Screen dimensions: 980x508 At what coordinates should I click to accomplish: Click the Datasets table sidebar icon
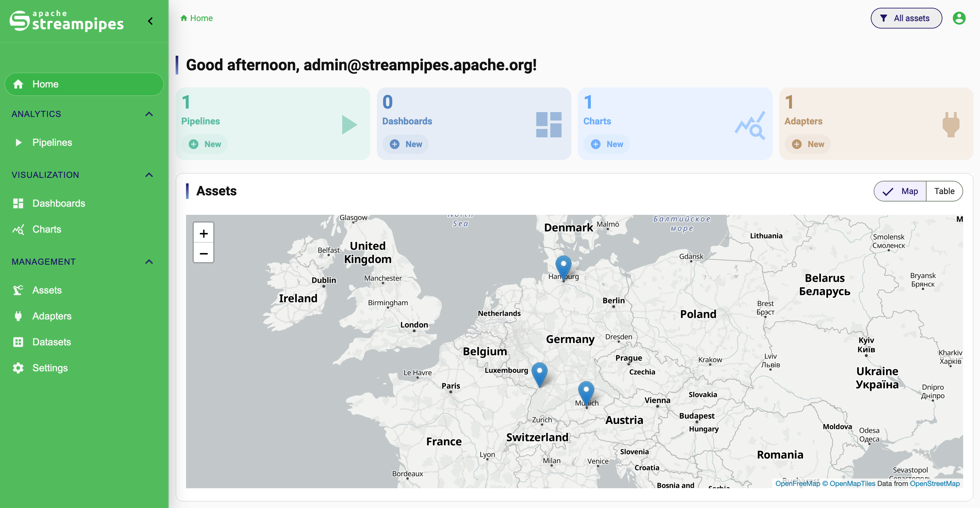coord(18,342)
